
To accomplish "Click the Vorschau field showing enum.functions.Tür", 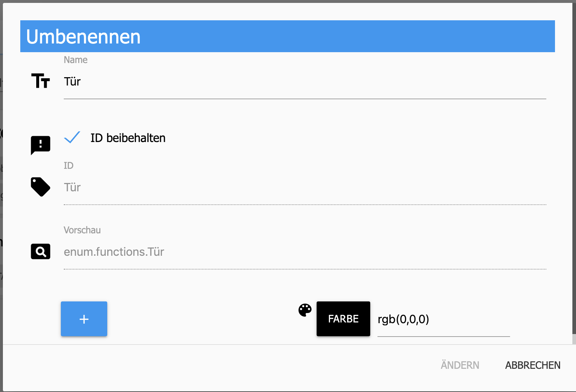I will (305, 252).
